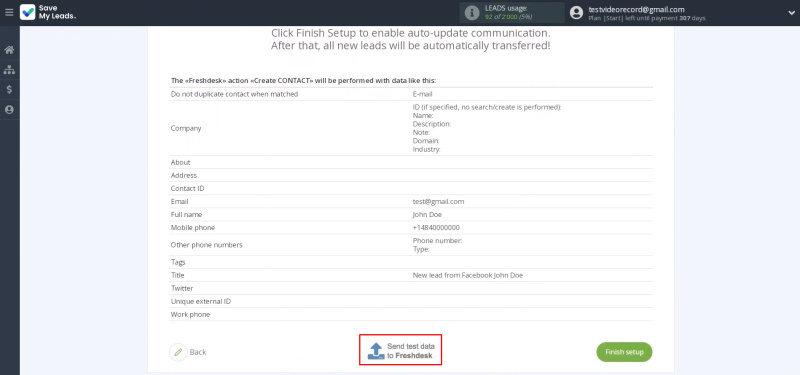Image resolution: width=800 pixels, height=375 pixels.
Task: Click the 'Contact ID' row label
Action: pyautogui.click(x=187, y=189)
